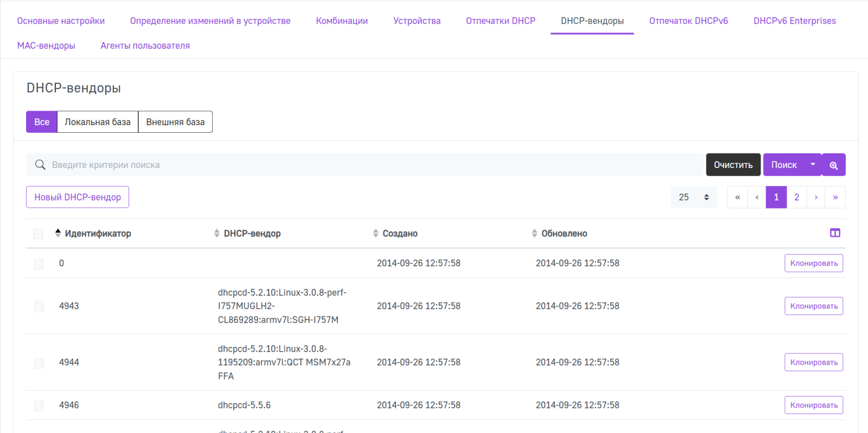Select the Локальная база filter
868x433 pixels.
point(98,122)
